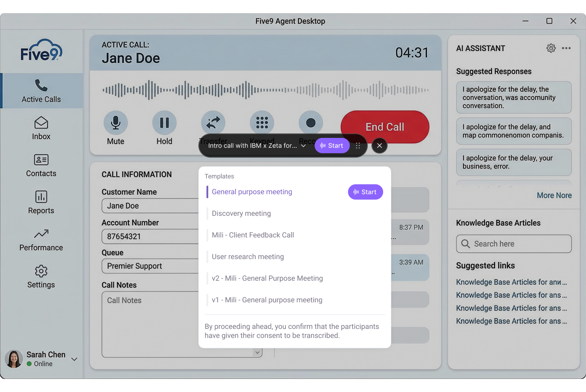
Task: Expand the Sarah Chen status dropdown
Action: coord(74,359)
